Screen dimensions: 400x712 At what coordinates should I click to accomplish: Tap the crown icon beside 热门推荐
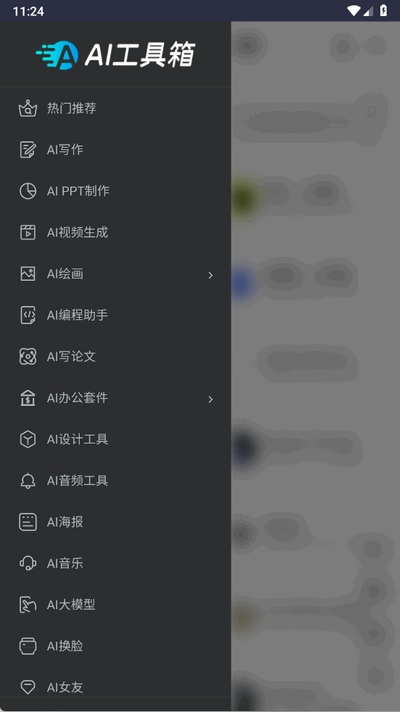tap(28, 108)
